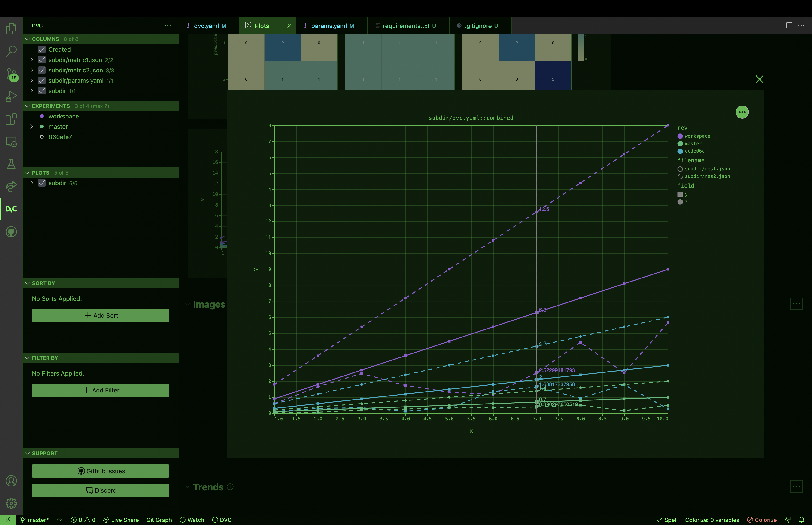Click the workspace purple legend color dot
This screenshot has height=525, width=812.
tap(680, 136)
